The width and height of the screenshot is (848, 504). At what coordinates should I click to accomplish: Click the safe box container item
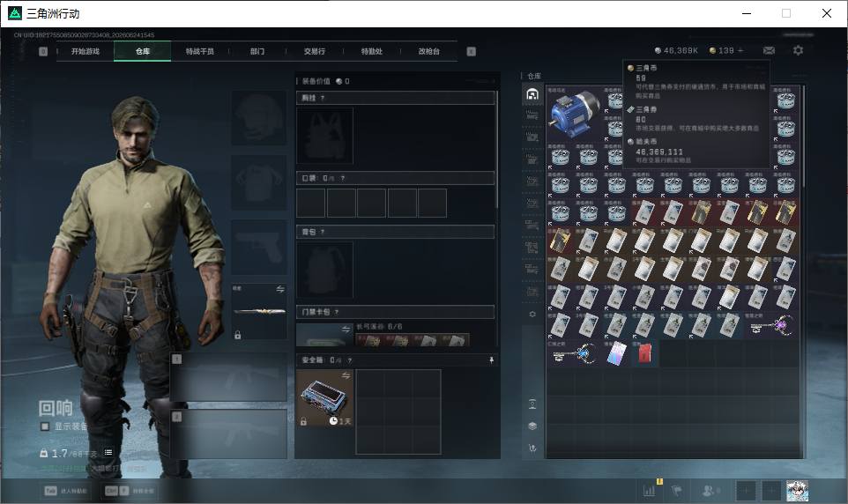point(324,398)
